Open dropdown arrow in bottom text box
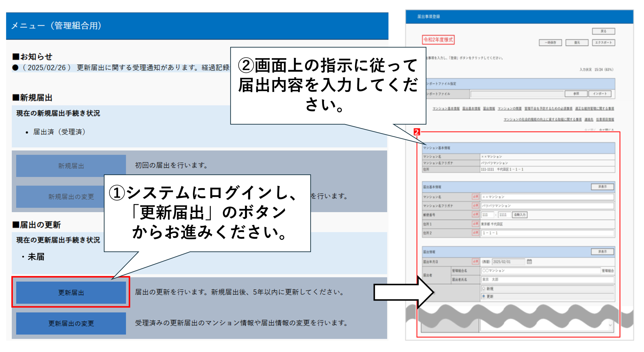The width and height of the screenshot is (644, 352). [x=610, y=325]
